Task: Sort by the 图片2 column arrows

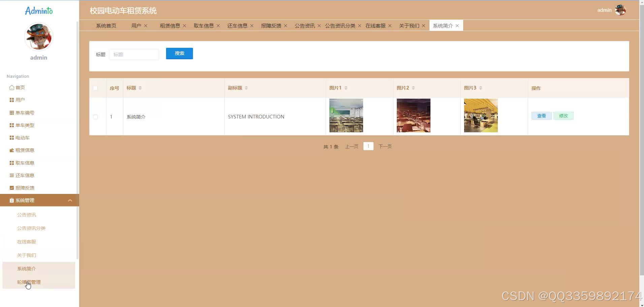Action: 413,88
